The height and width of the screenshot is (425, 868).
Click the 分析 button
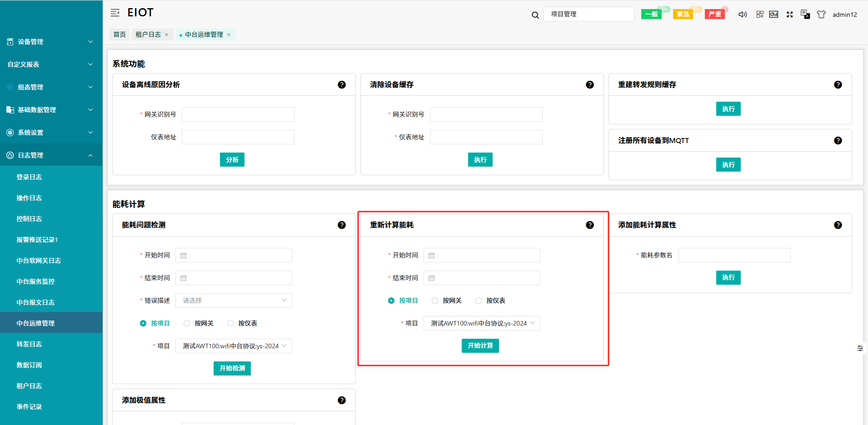(232, 160)
